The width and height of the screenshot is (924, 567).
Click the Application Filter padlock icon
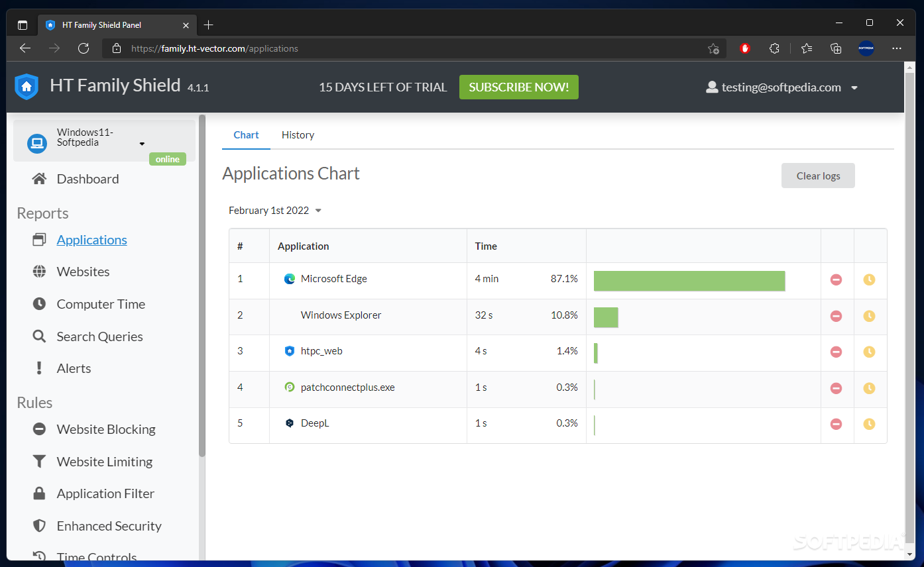click(x=39, y=493)
